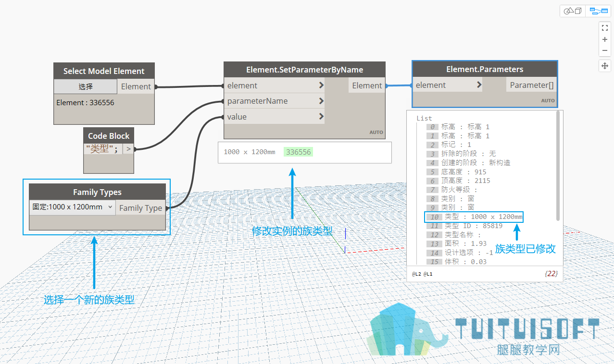
Task: Select the Select Model Element node title
Action: point(104,71)
